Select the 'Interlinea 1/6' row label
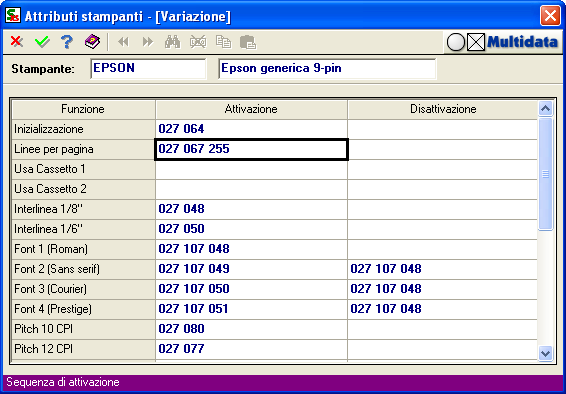This screenshot has width=566, height=394. [x=83, y=229]
